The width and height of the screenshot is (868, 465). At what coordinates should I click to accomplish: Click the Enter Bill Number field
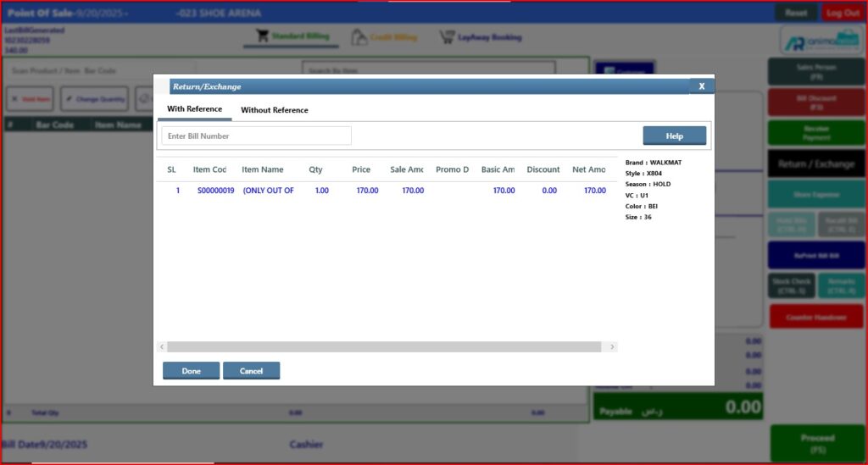click(x=256, y=136)
